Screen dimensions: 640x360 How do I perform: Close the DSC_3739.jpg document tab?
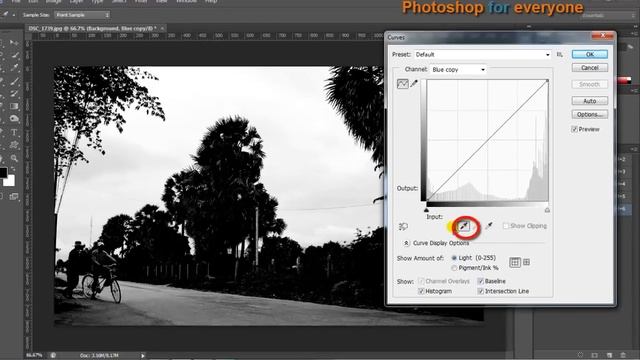(162, 29)
